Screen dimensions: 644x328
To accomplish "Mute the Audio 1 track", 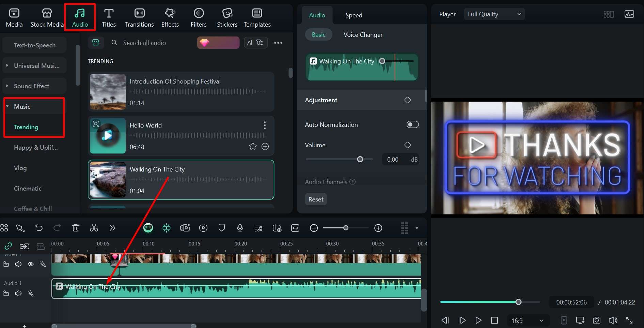I will 18,294.
